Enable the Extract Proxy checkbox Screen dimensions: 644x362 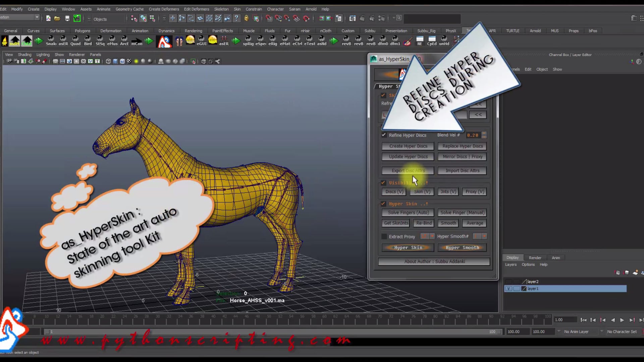[384, 236]
